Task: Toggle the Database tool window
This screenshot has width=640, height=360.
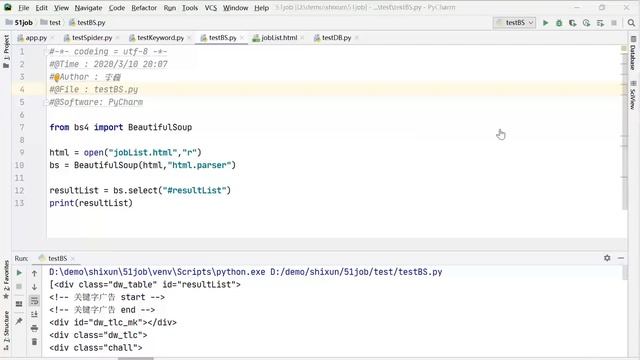Action: coord(633,53)
